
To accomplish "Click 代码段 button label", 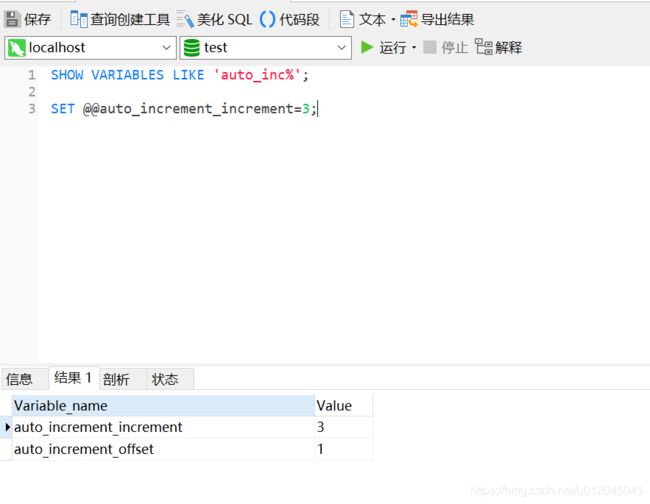I will point(299,19).
